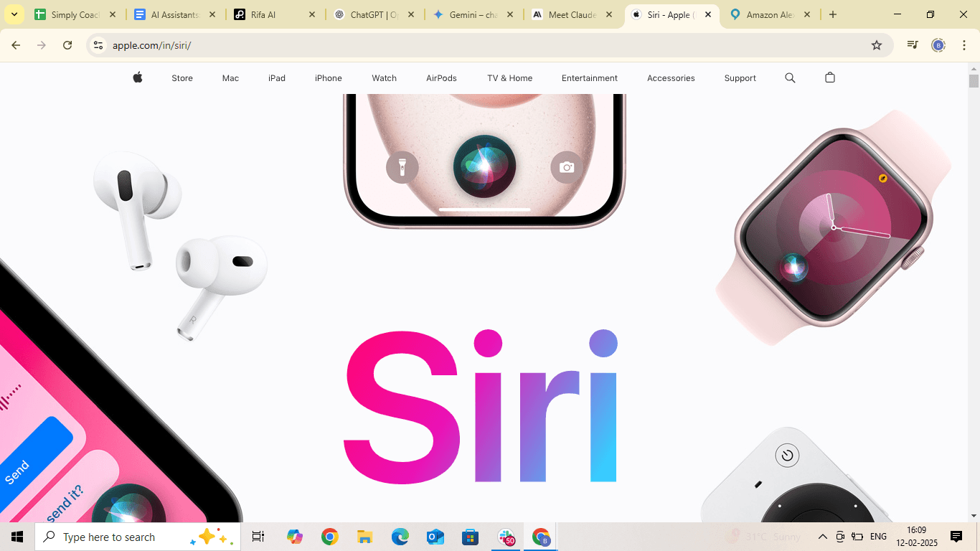Open the Chrome three-dot menu
The width and height of the screenshot is (980, 551).
click(x=964, y=45)
